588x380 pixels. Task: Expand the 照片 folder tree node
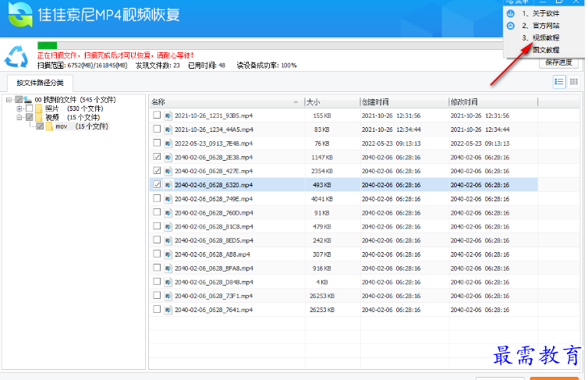(x=19, y=108)
